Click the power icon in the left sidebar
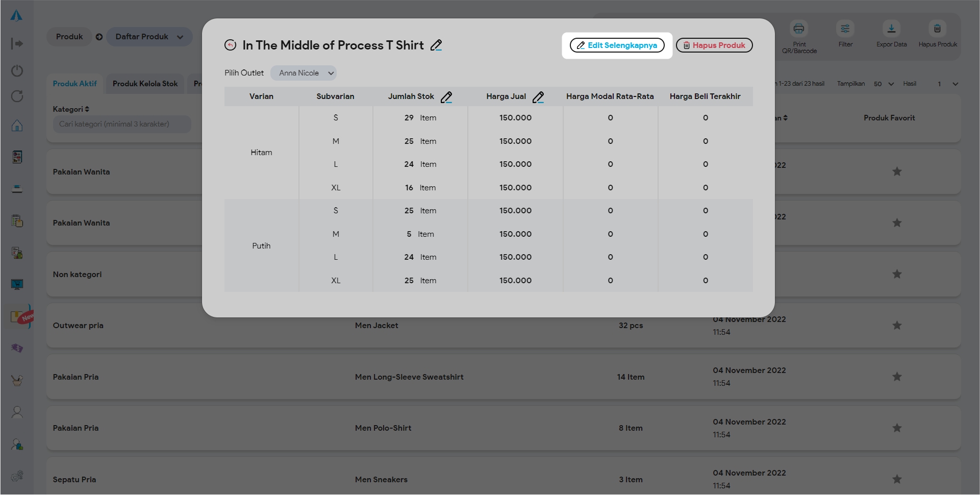This screenshot has width=980, height=495. [17, 70]
